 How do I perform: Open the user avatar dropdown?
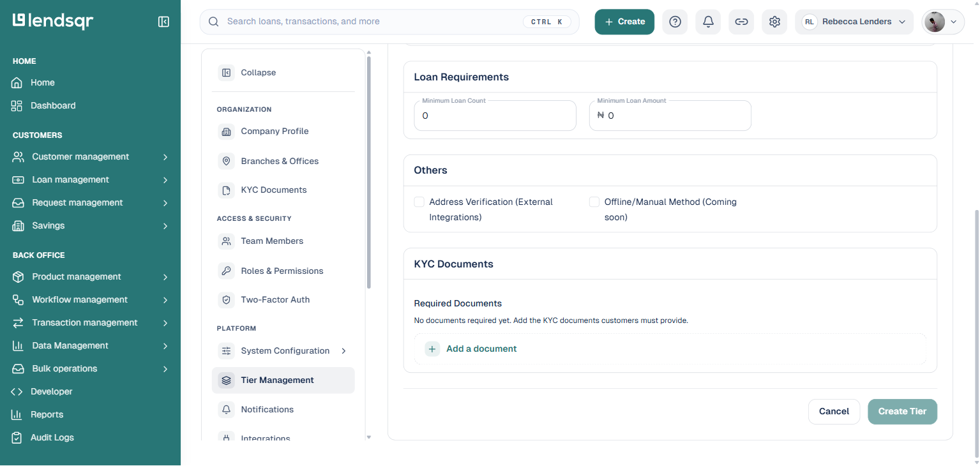[x=943, y=22]
